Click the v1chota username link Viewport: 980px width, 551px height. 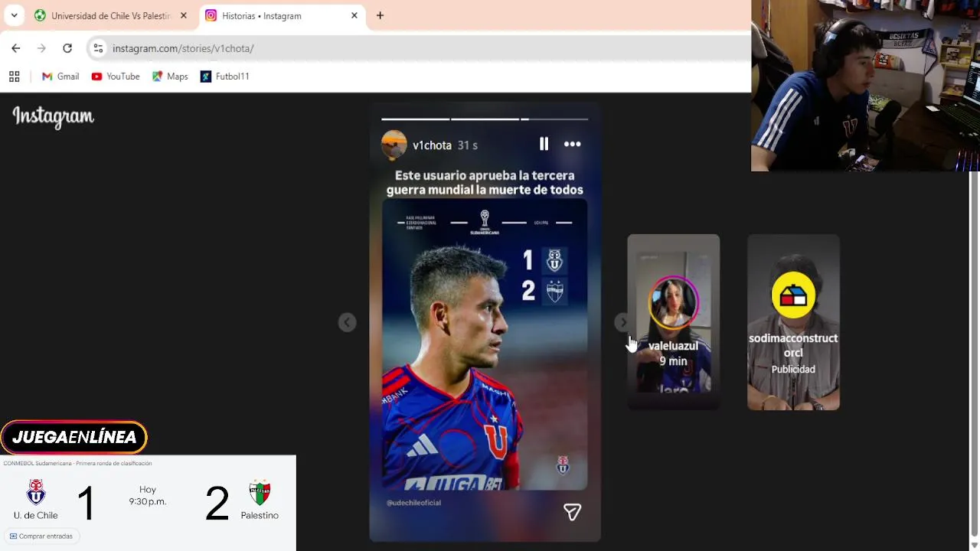432,145
